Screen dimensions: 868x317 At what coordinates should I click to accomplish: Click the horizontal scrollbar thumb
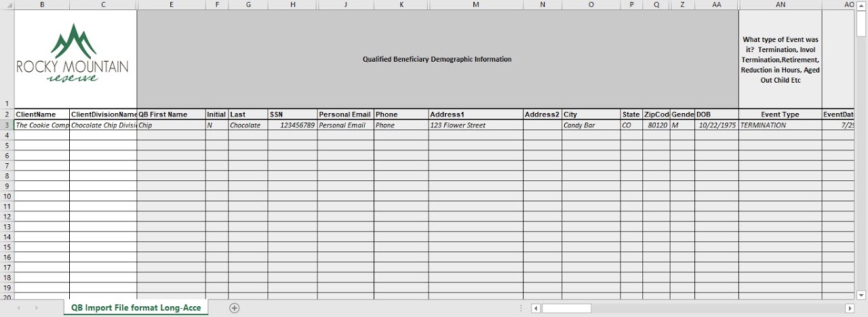[566, 309]
